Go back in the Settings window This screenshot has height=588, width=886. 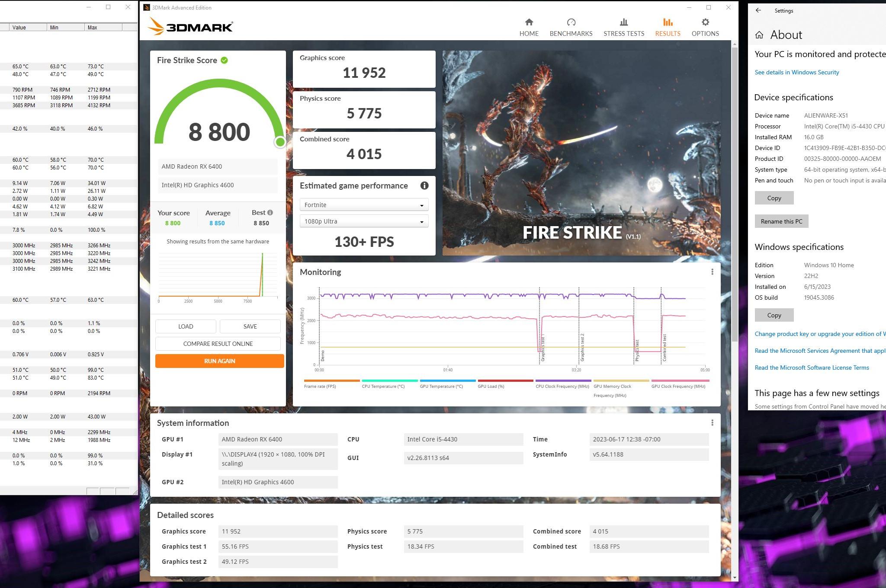758,10
